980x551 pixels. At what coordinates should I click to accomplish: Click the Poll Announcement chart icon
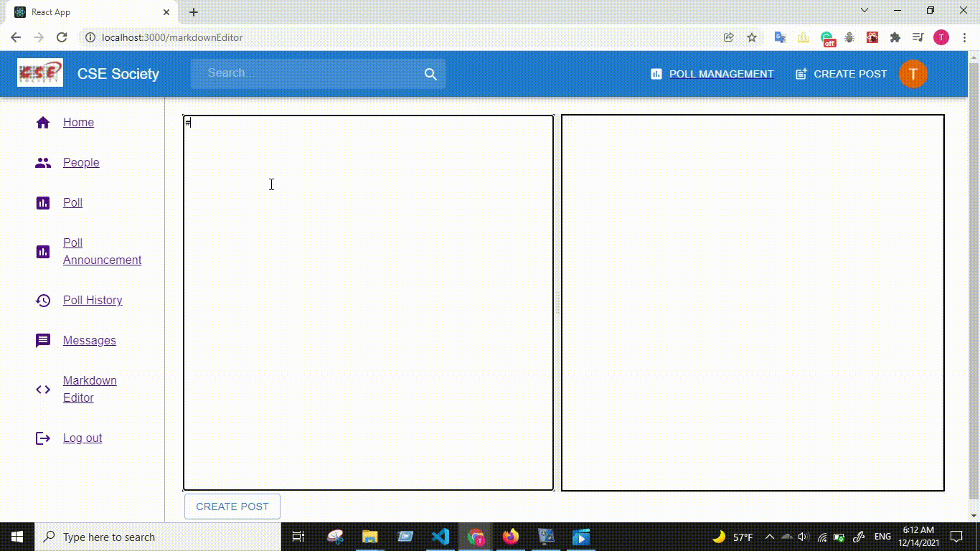[42, 251]
